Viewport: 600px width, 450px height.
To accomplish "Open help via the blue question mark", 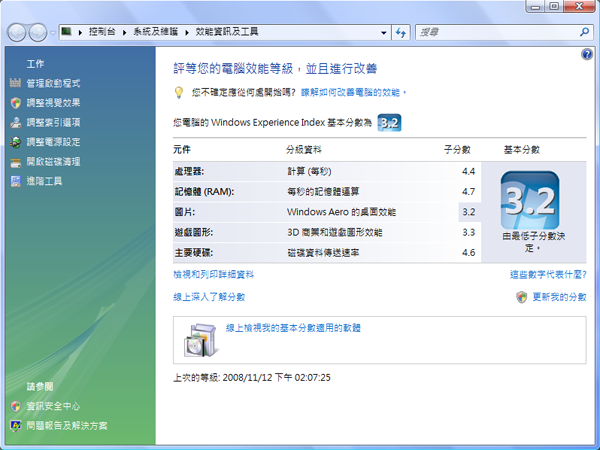I will 587,54.
